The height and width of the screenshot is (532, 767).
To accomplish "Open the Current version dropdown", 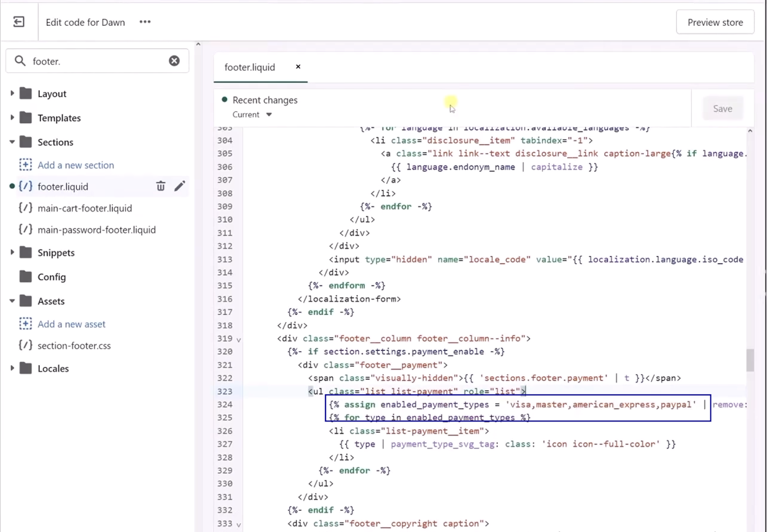I will (x=252, y=115).
